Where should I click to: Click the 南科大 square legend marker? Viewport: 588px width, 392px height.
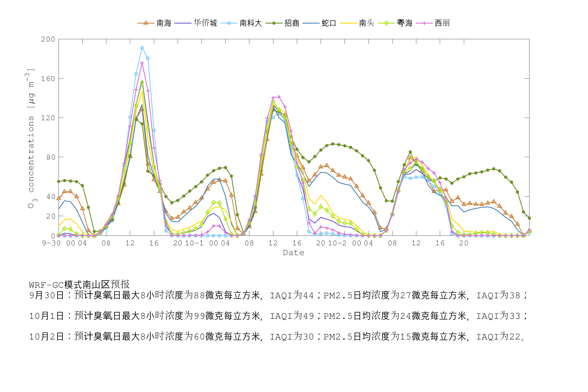[x=229, y=23]
